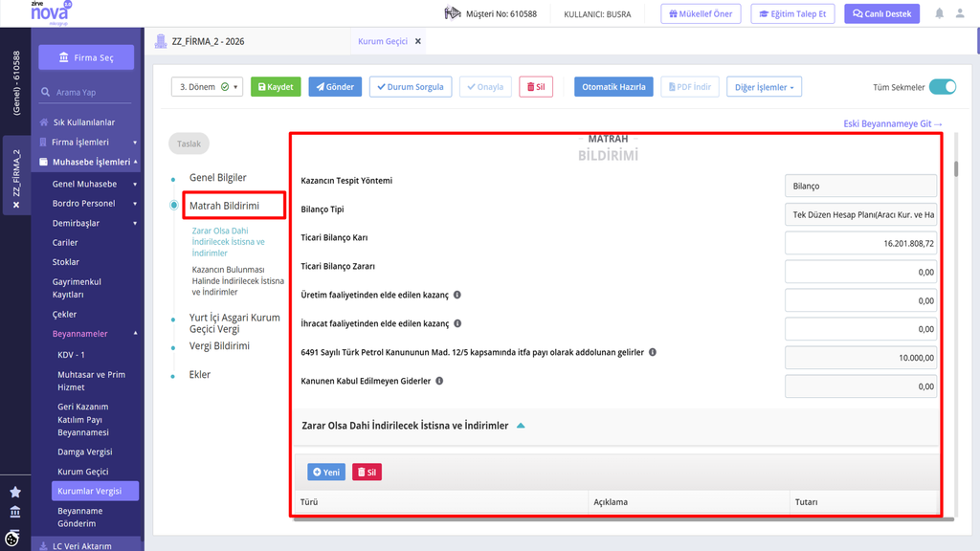Go to Vergi Bildirimi section
This screenshot has width=980, height=551.
coord(219,346)
